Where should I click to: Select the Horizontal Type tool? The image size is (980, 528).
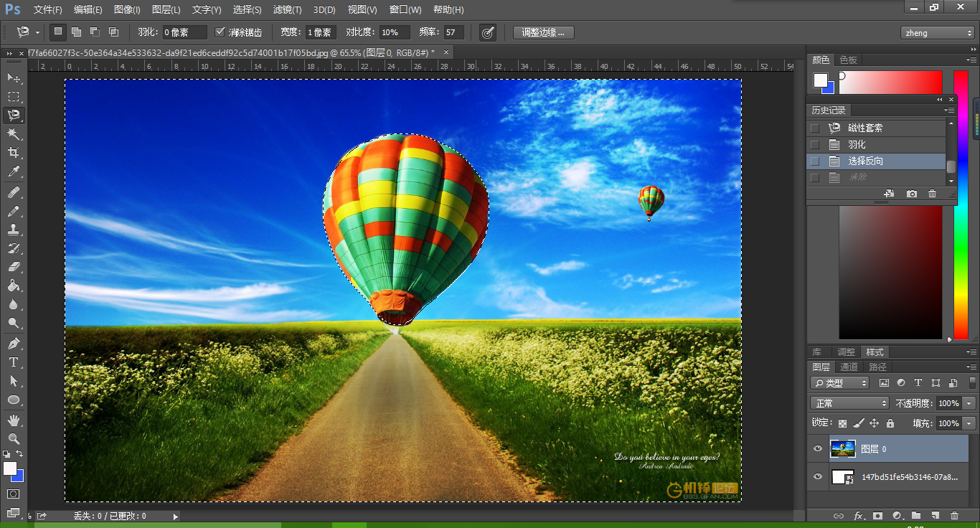14,362
